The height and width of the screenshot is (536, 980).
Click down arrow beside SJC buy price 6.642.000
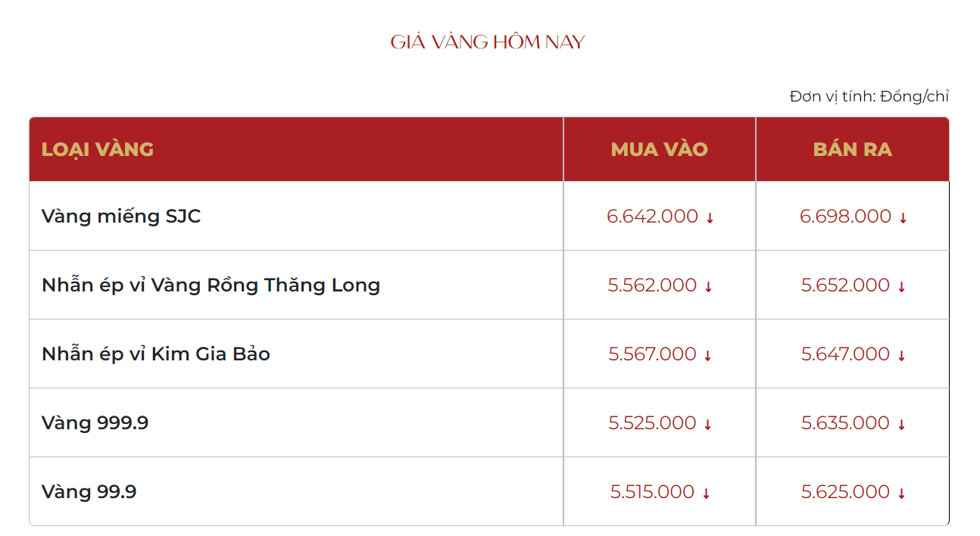tap(710, 218)
